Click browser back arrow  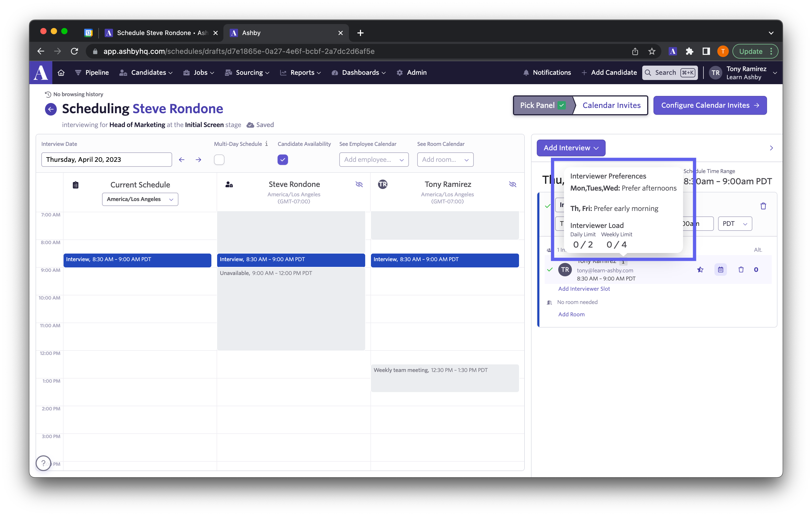click(x=41, y=51)
